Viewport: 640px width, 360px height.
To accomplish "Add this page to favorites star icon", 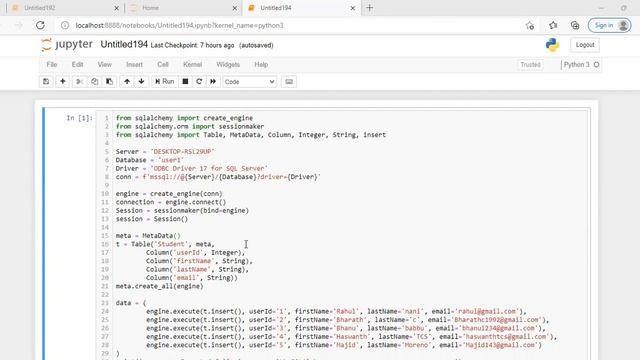I will pos(530,25).
